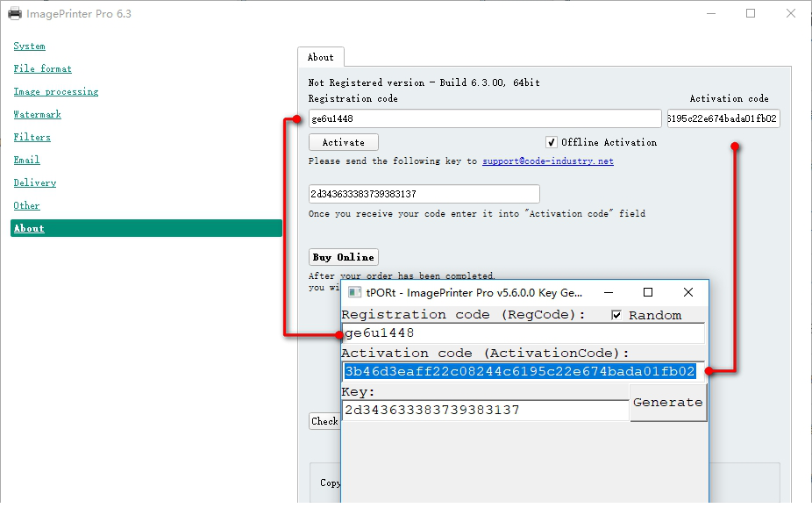
Task: Minimize the ImagePrinter Pro window
Action: (x=711, y=13)
